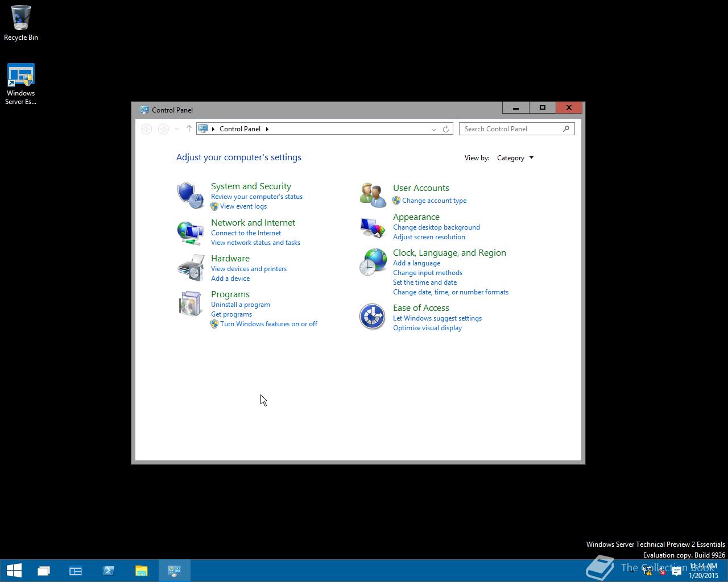Click the network status tray icon
The image size is (728, 582).
[x=647, y=571]
